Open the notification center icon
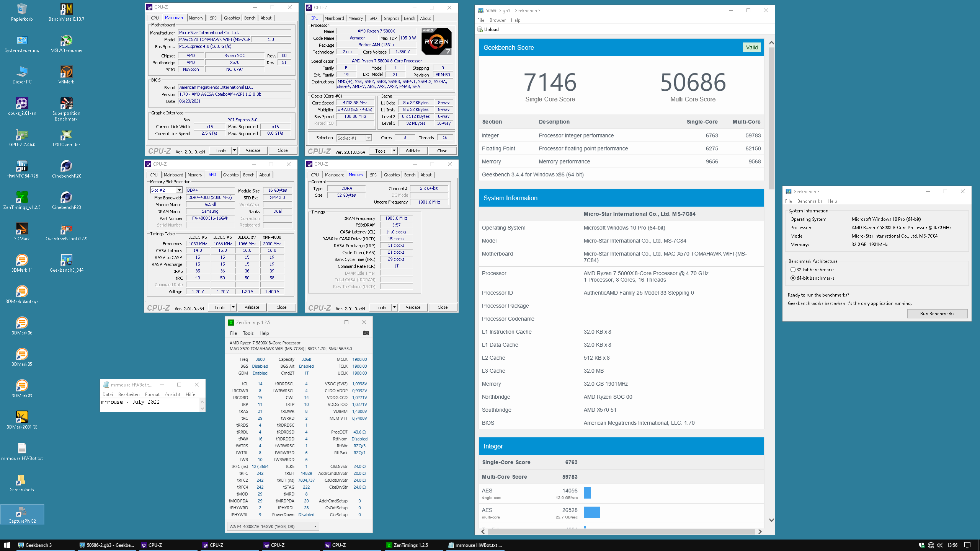 pos(967,545)
